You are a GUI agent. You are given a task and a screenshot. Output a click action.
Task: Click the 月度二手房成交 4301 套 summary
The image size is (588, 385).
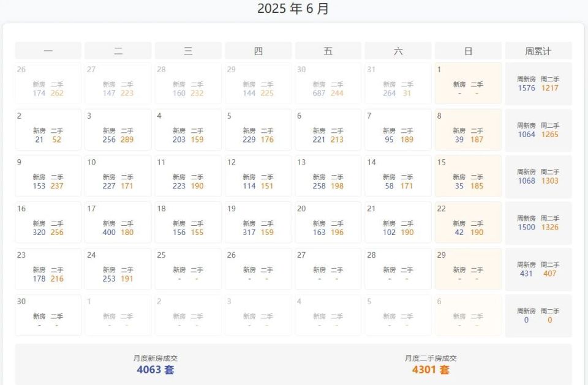coord(431,365)
